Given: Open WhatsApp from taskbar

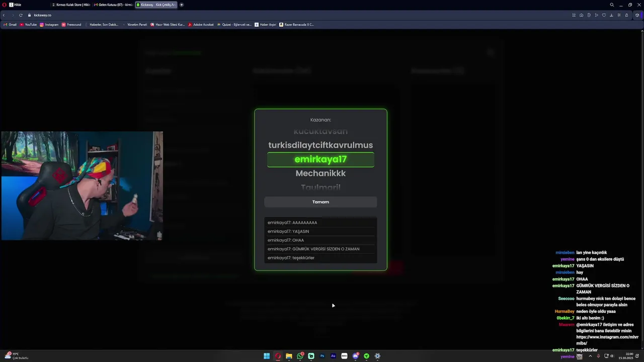Looking at the screenshot, I should [x=300, y=356].
